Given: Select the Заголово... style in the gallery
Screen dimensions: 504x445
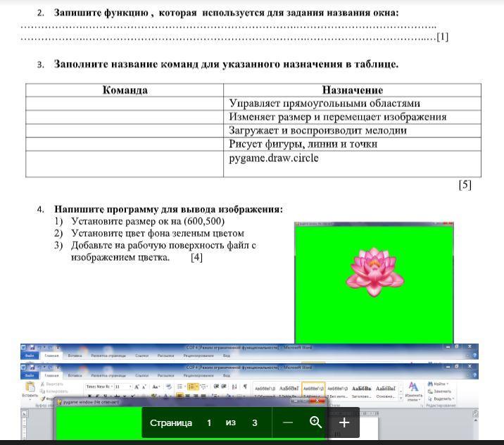Looking at the screenshot, I should point(361,391).
